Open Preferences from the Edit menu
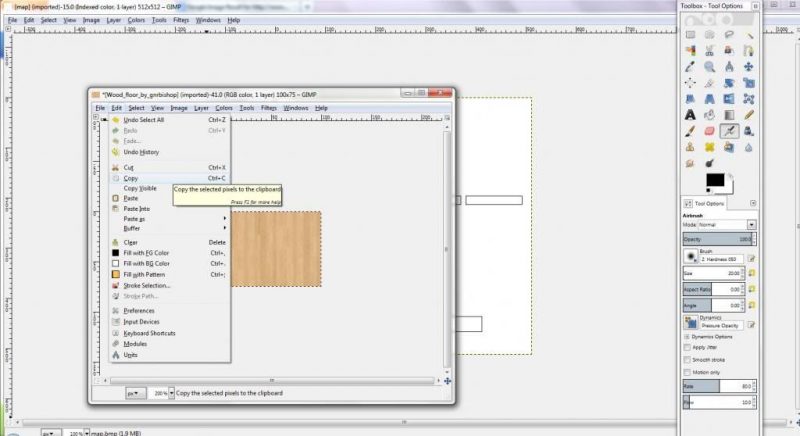Image resolution: width=800 pixels, height=436 pixels. (x=138, y=311)
